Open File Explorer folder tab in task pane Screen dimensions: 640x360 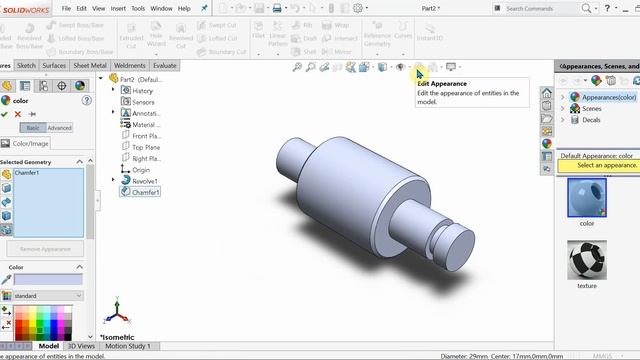click(547, 118)
